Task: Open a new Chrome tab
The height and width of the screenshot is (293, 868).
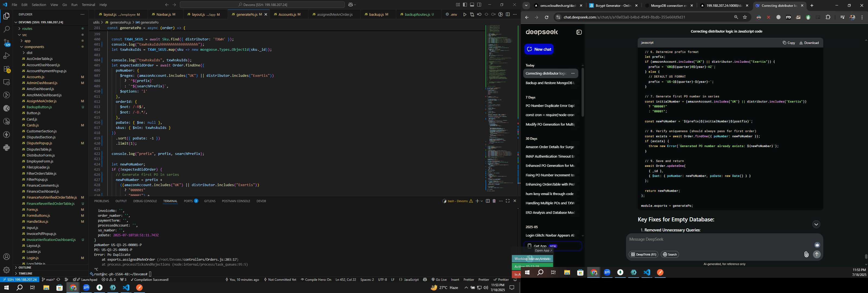Action: pyautogui.click(x=812, y=6)
